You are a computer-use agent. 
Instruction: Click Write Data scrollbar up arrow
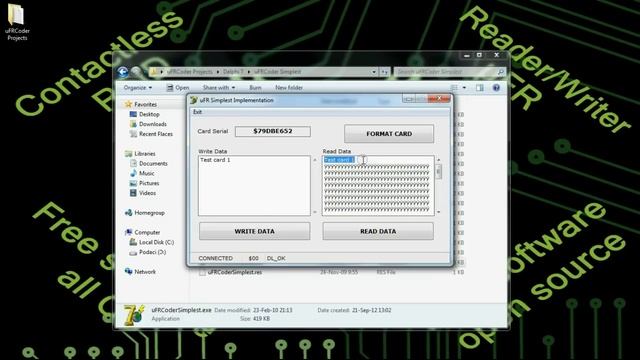pyautogui.click(x=315, y=160)
